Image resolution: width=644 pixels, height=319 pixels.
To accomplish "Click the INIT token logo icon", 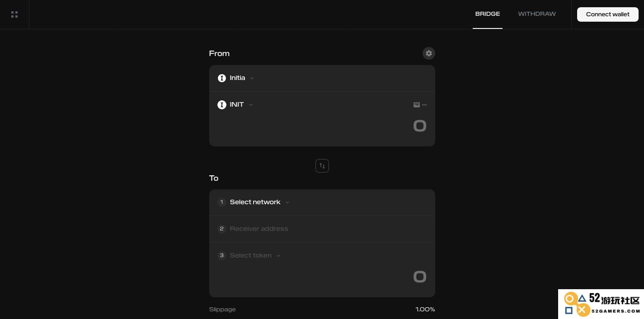I will (222, 105).
